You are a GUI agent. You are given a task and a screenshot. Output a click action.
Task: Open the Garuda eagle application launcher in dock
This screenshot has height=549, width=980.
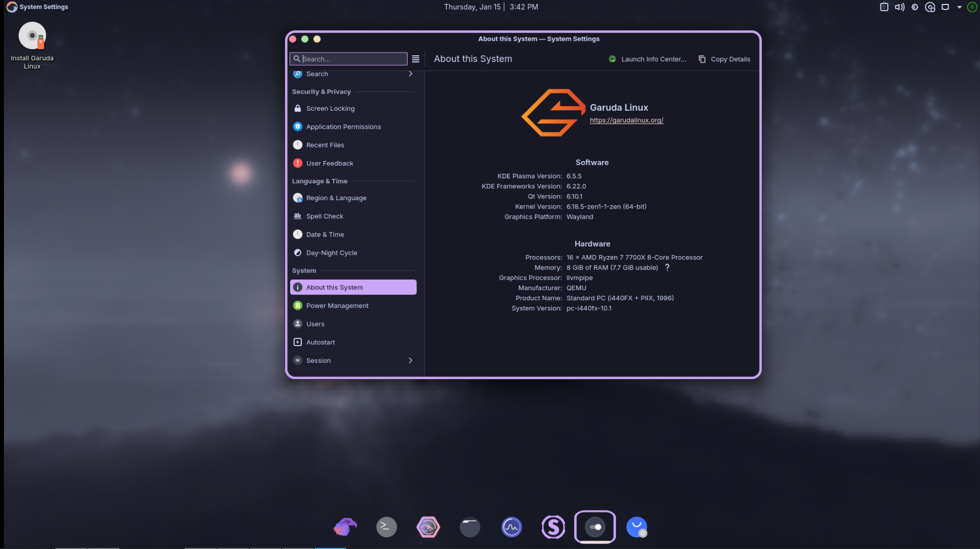pos(345,527)
